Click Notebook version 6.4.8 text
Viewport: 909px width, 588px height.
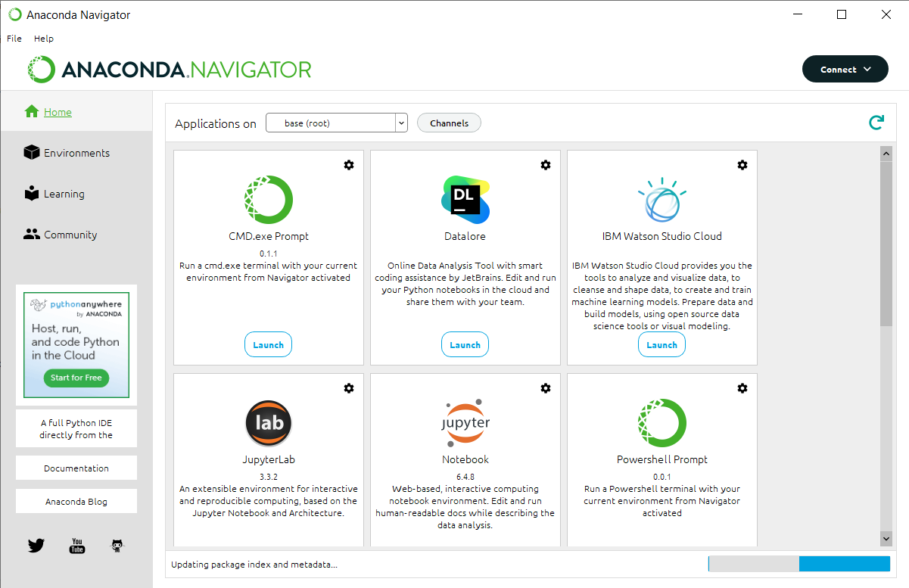click(465, 477)
